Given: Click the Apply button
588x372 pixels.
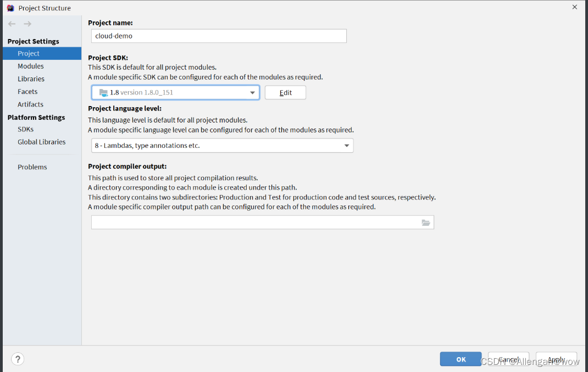Looking at the screenshot, I should click(x=556, y=359).
